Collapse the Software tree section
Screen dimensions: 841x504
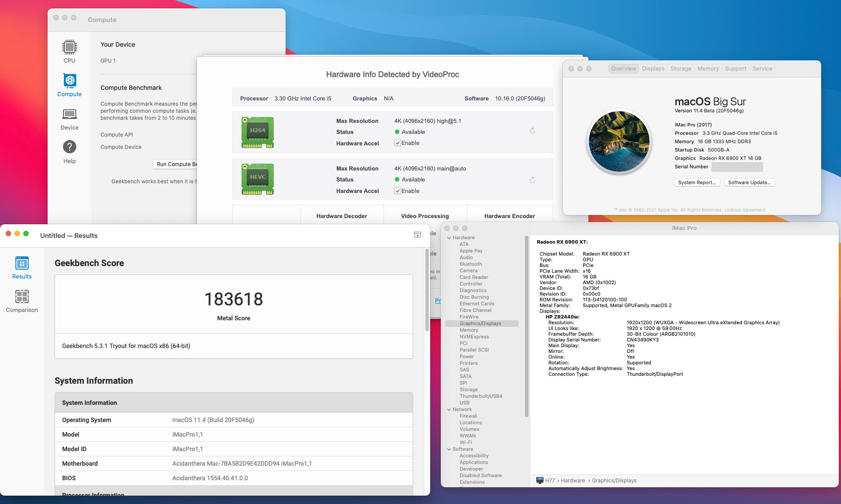point(449,449)
